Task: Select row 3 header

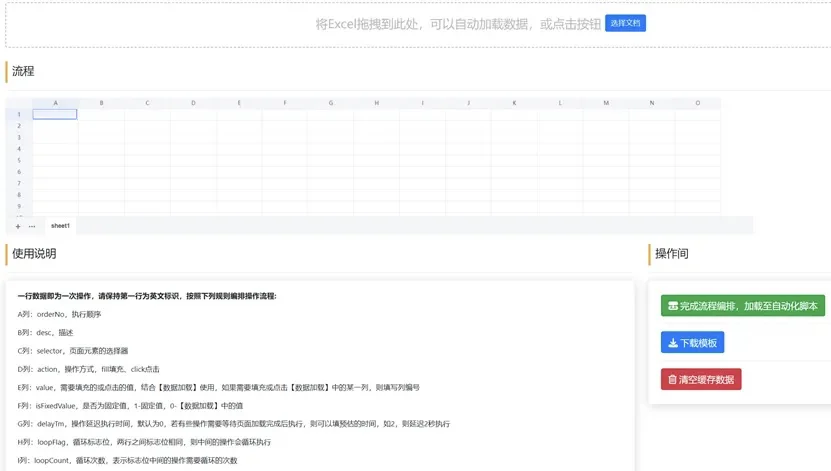Action: [19, 137]
